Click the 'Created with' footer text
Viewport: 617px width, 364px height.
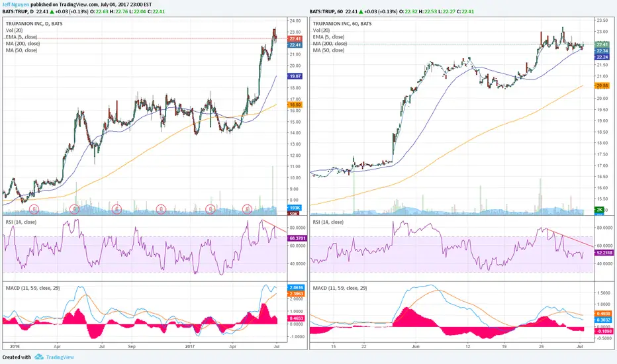click(17, 357)
